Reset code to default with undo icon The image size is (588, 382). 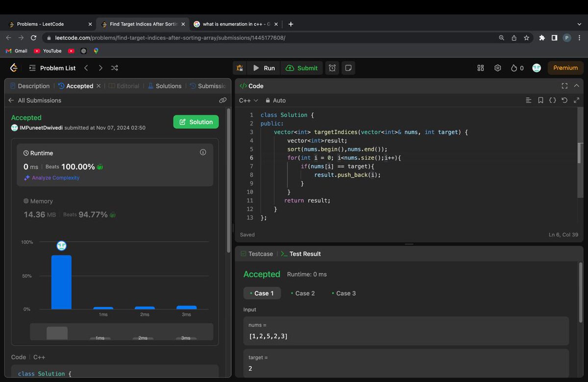point(564,100)
